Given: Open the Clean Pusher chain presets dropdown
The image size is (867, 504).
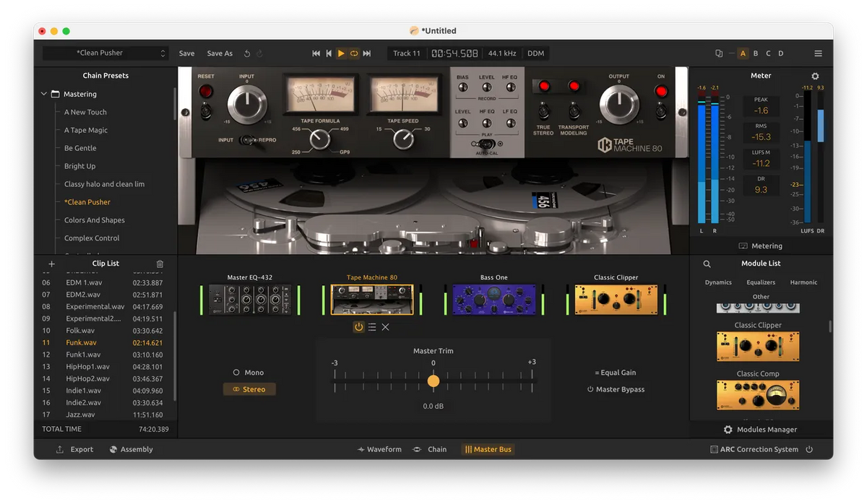Looking at the screenshot, I should coord(105,53).
